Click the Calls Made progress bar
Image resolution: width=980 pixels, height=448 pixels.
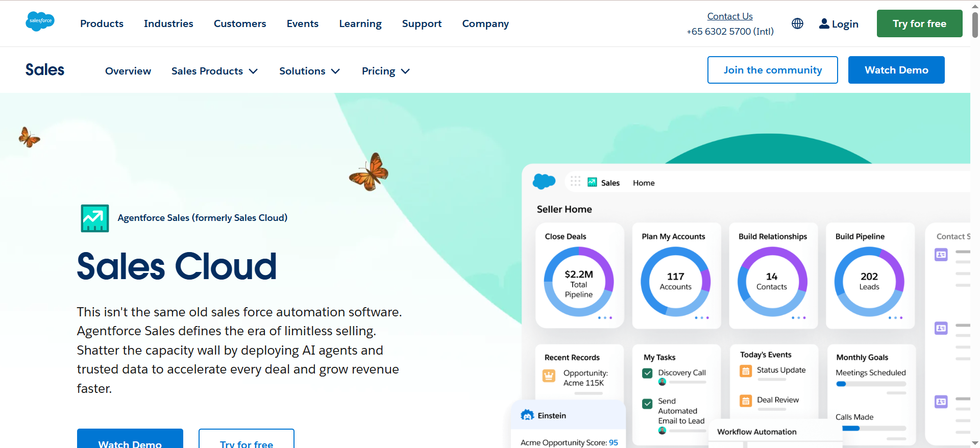pos(871,428)
